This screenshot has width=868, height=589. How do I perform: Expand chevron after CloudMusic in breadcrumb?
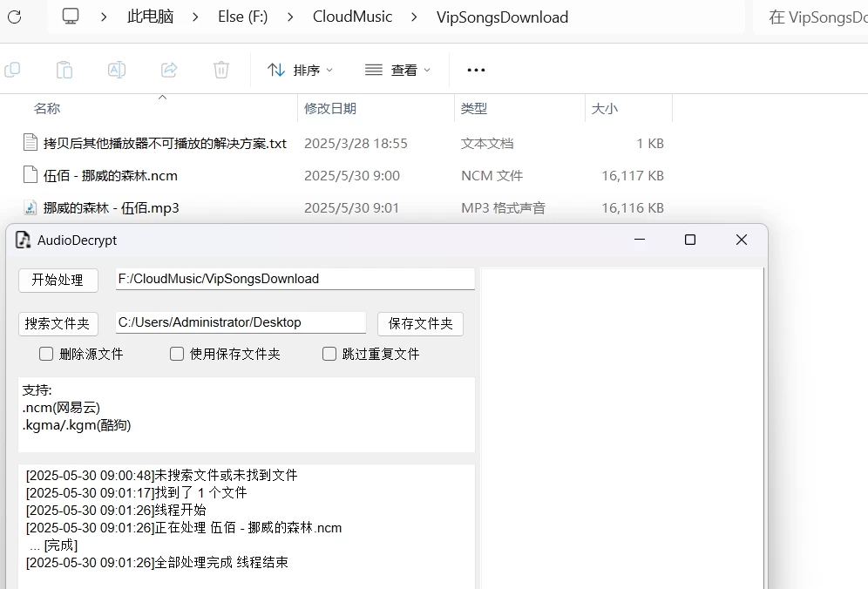414,17
